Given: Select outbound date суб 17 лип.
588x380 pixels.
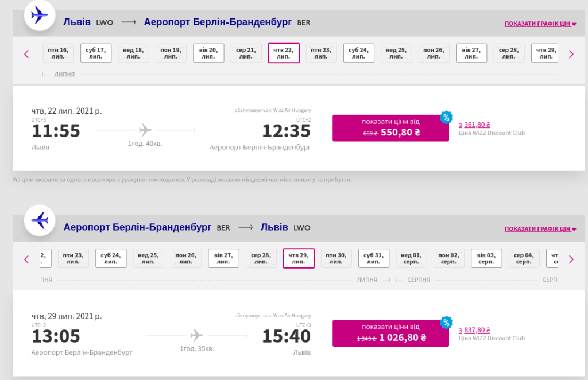Looking at the screenshot, I should (x=96, y=53).
